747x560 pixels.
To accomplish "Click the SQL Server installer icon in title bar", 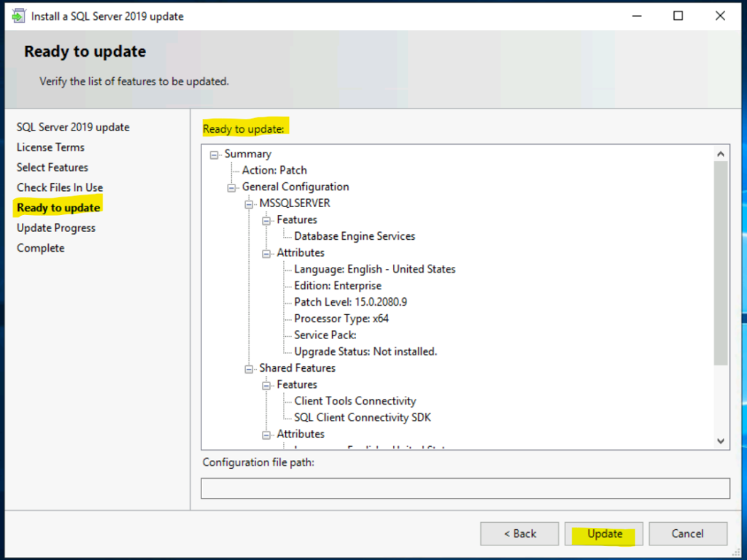I will point(18,16).
